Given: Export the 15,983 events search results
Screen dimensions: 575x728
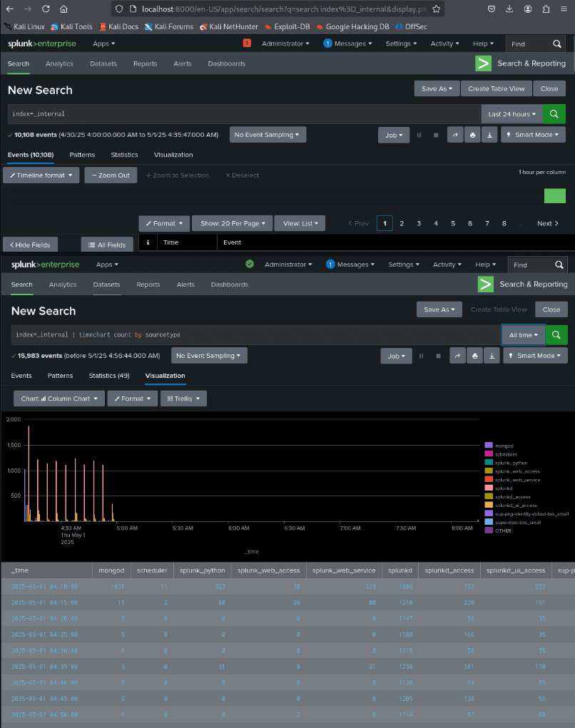Looking at the screenshot, I should coord(492,356).
